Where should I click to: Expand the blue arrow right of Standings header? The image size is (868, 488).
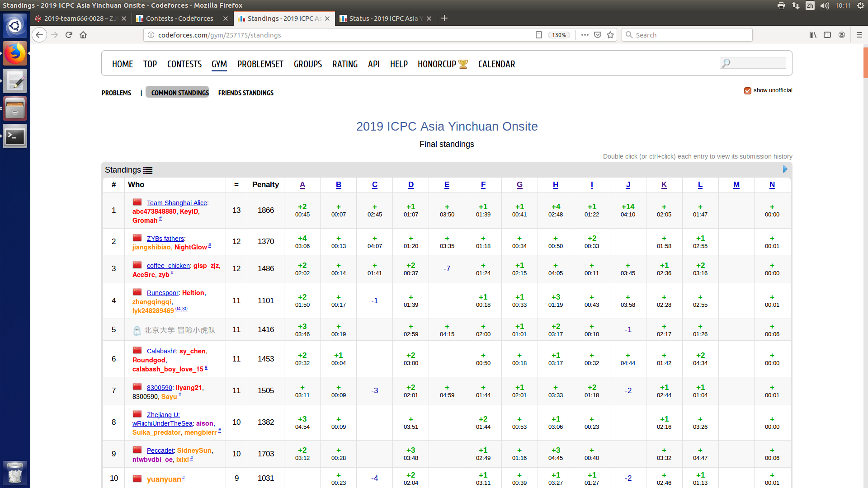pyautogui.click(x=785, y=169)
